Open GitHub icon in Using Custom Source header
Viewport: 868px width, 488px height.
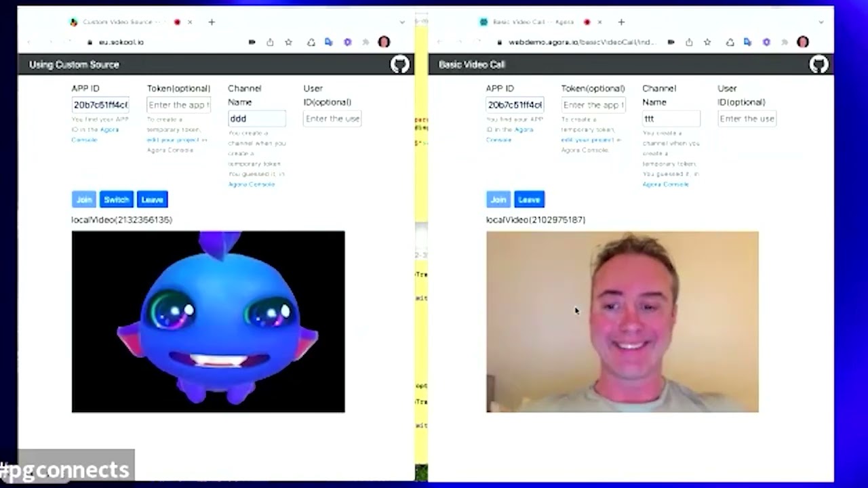pos(400,64)
